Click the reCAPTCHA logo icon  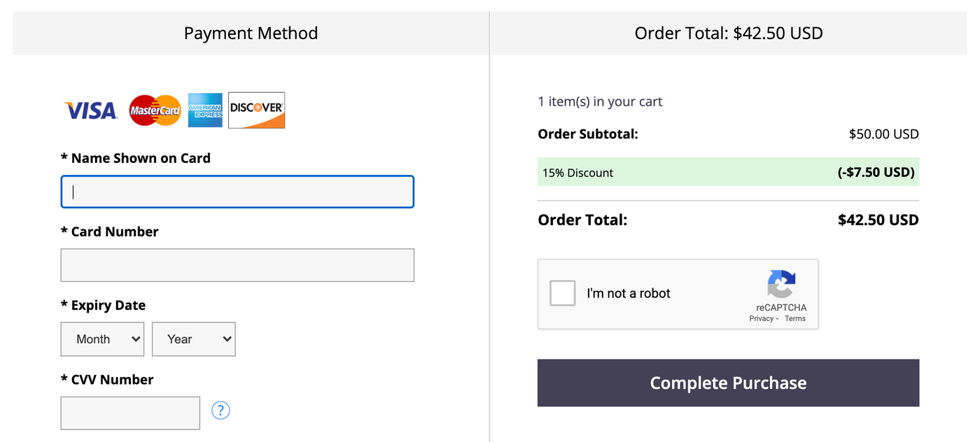(x=781, y=284)
